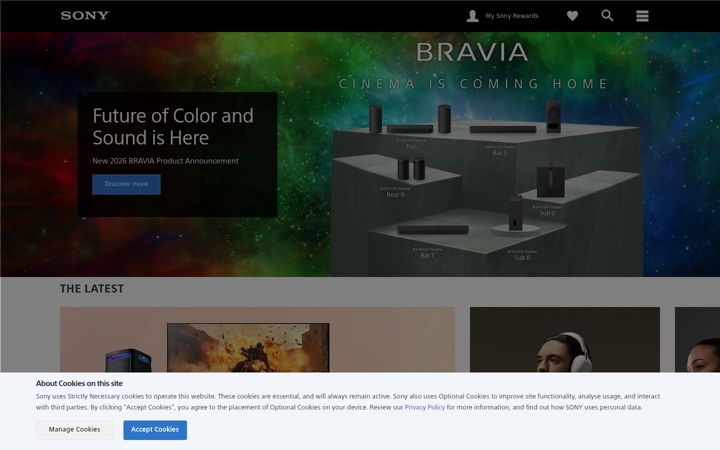Click the Cinema Is Coming Home tagline

tap(473, 84)
